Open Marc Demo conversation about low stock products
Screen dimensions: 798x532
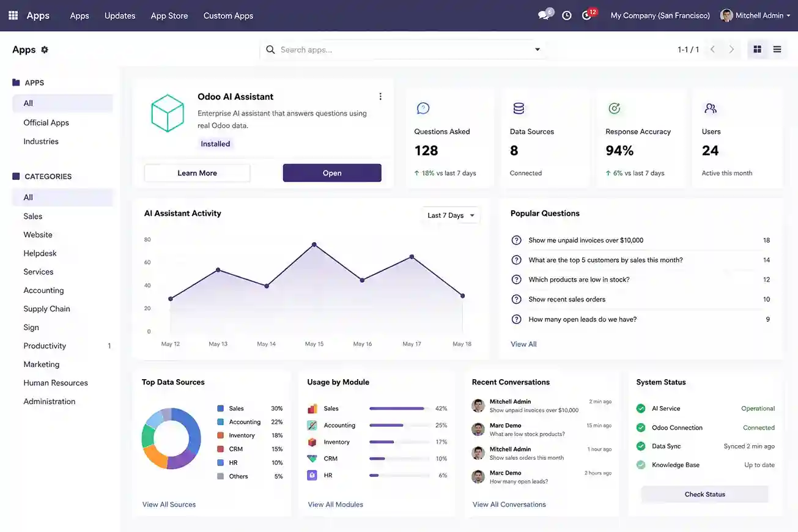542,429
